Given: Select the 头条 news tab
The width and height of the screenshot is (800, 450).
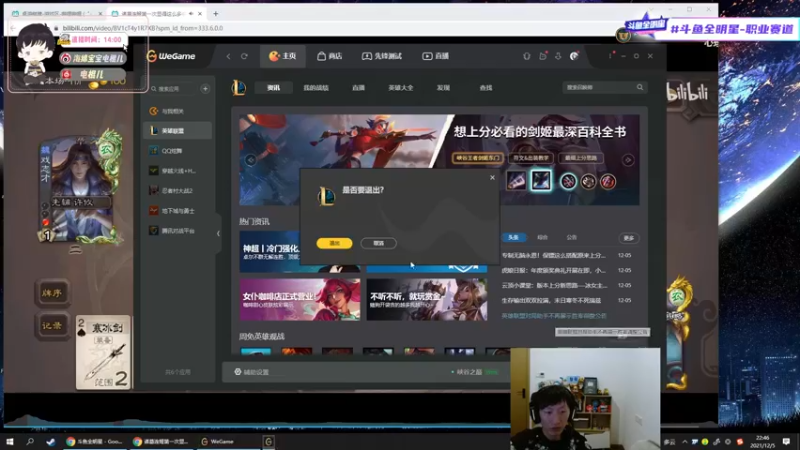Looking at the screenshot, I should pos(513,238).
